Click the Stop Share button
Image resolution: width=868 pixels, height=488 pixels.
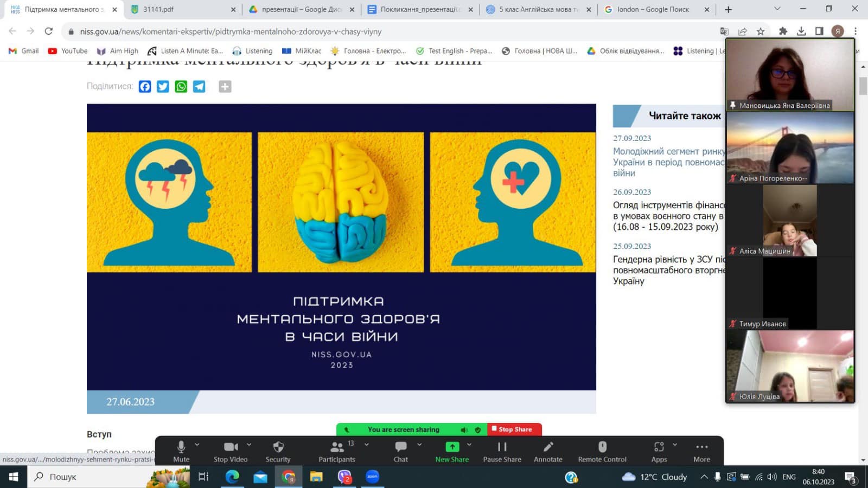click(x=515, y=429)
